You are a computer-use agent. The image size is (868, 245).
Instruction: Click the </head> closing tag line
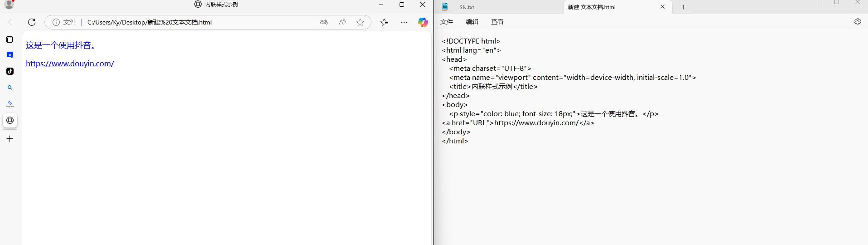pos(456,96)
